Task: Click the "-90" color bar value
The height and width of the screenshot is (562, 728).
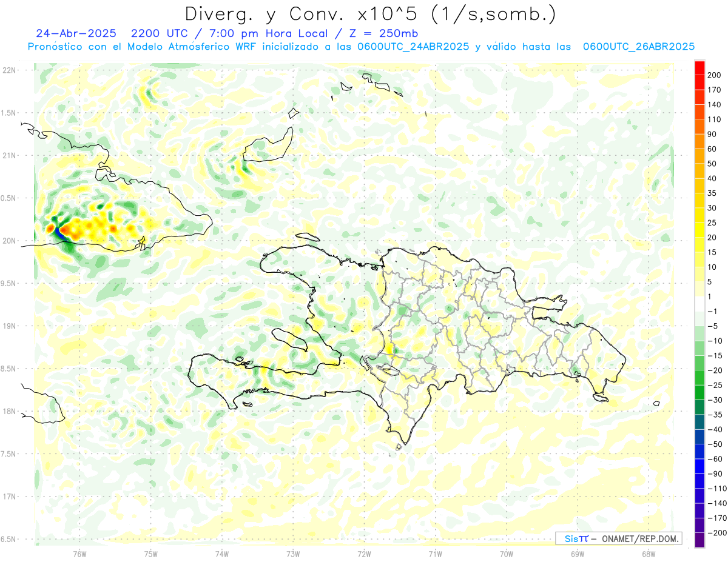Action: click(x=716, y=474)
